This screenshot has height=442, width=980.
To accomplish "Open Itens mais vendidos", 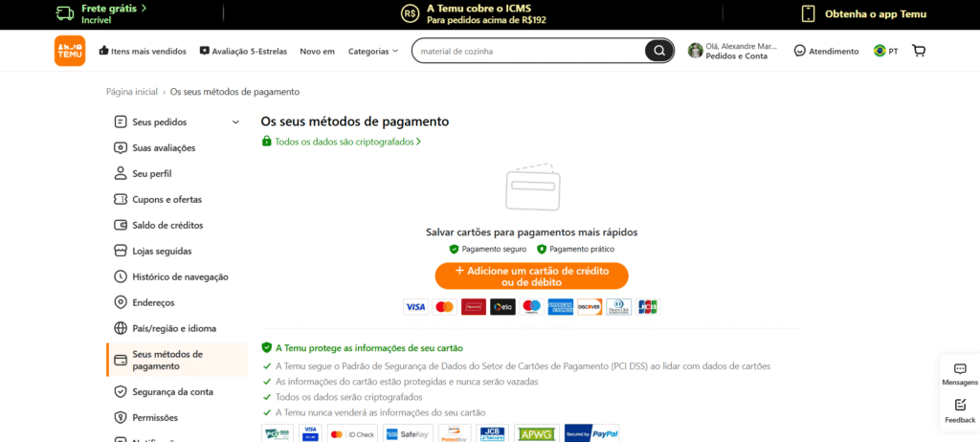I will [x=142, y=51].
